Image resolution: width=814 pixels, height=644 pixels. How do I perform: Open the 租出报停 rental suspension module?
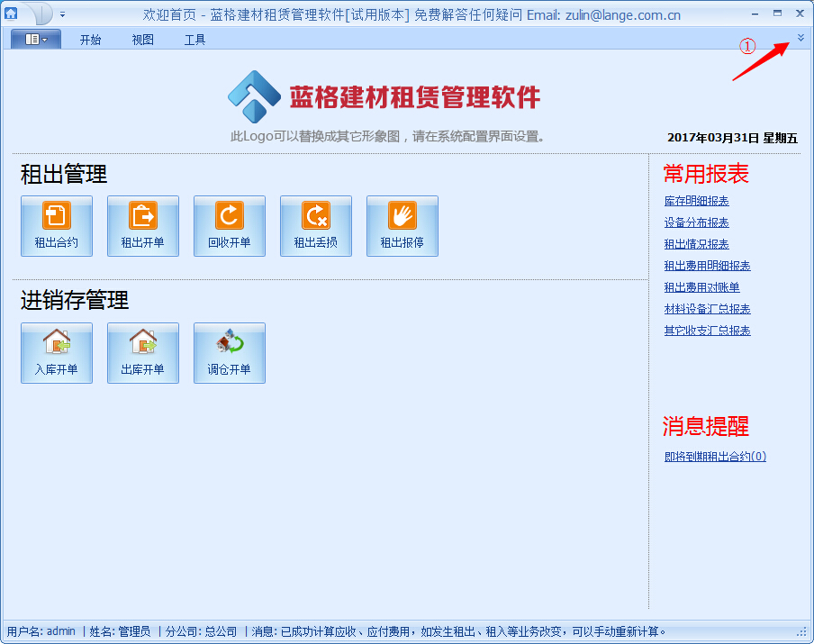pyautogui.click(x=402, y=226)
